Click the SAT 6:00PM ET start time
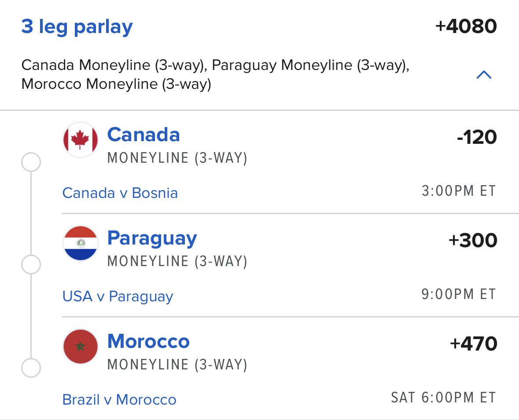Screen dimensions: 519x420 pyautogui.click(x=444, y=398)
